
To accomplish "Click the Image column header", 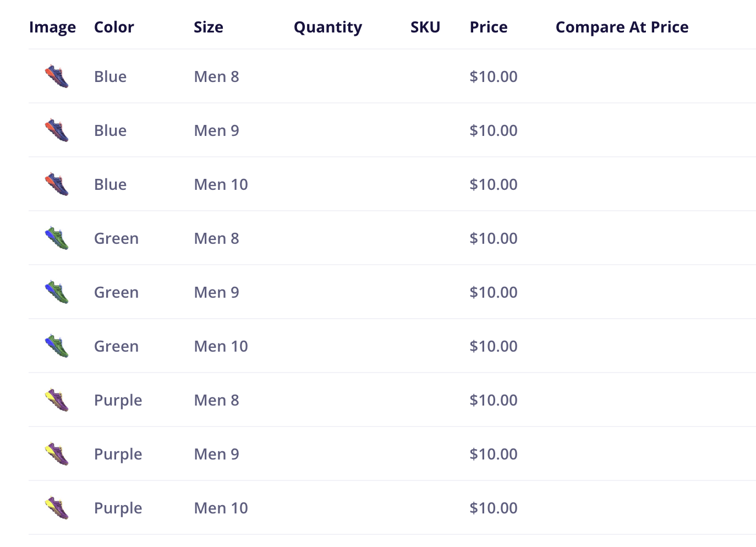I will (52, 27).
